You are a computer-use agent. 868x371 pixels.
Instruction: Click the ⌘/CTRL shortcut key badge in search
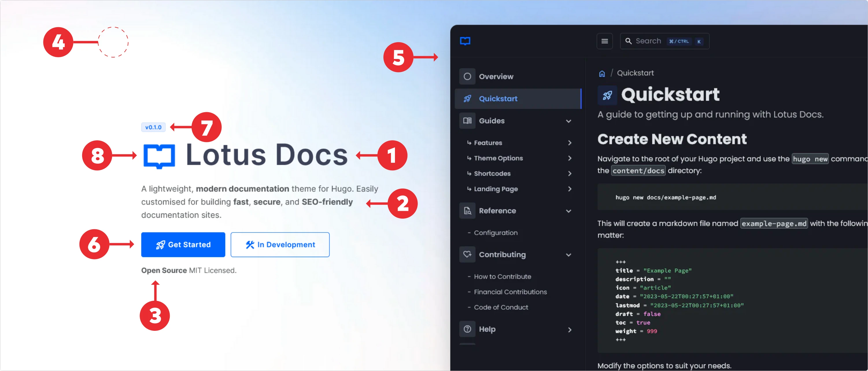click(679, 41)
